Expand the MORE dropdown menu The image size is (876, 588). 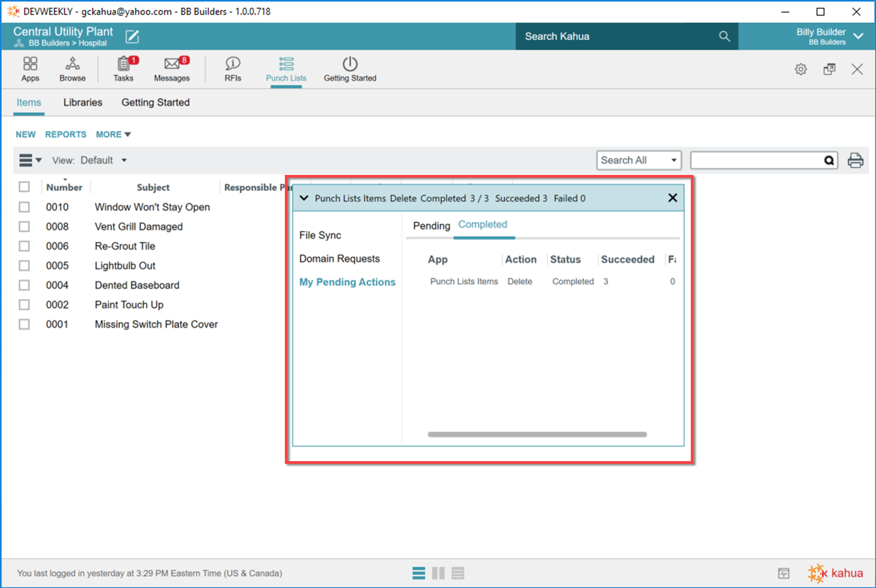[113, 134]
